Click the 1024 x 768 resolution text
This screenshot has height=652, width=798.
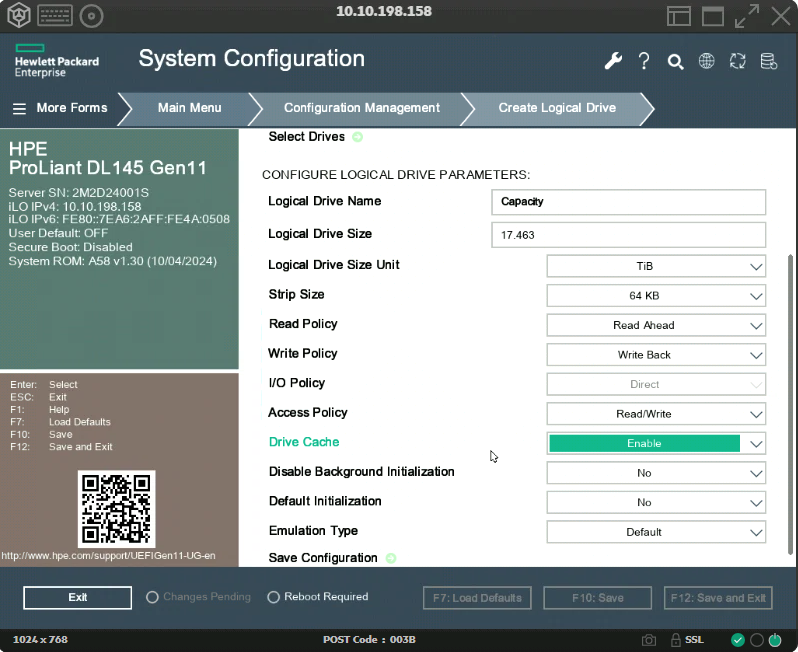click(x=40, y=640)
